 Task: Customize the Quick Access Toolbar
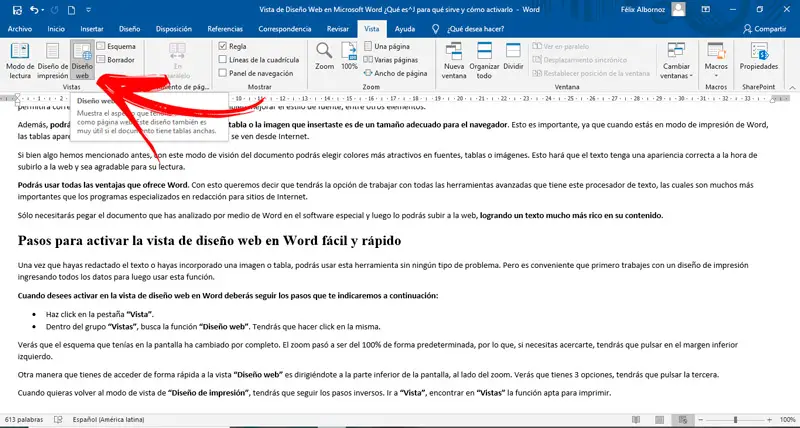tap(89, 10)
